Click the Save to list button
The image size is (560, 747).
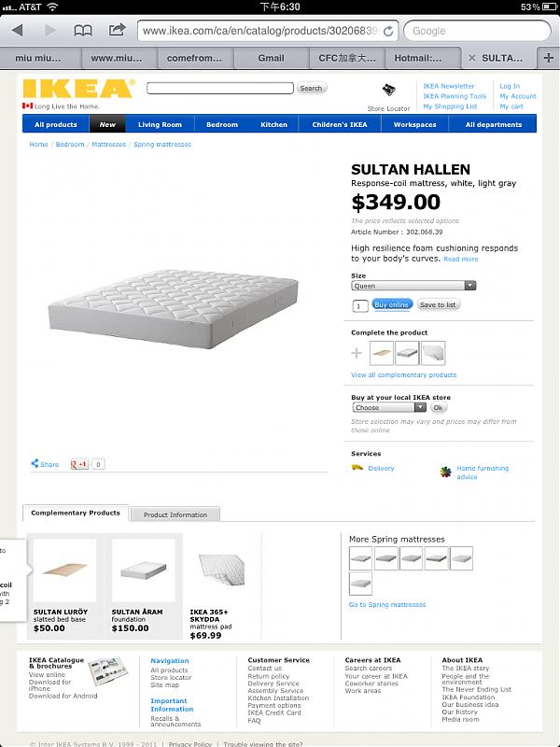pos(438,305)
